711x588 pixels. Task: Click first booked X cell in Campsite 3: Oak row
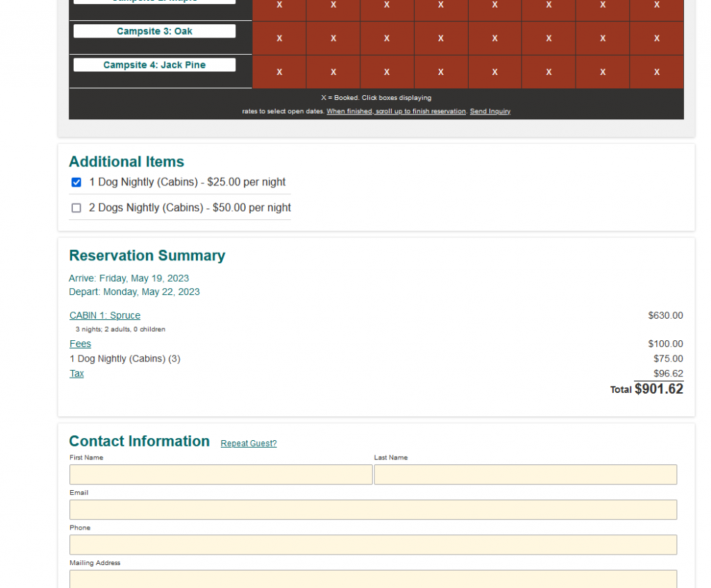(279, 39)
